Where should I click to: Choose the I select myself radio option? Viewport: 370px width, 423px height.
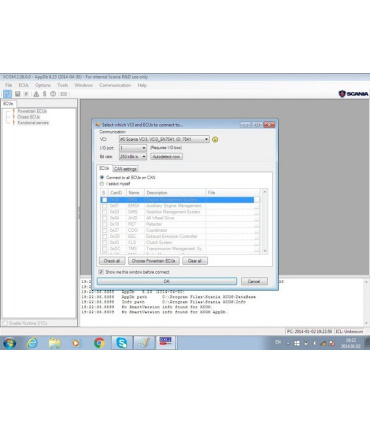(115, 184)
